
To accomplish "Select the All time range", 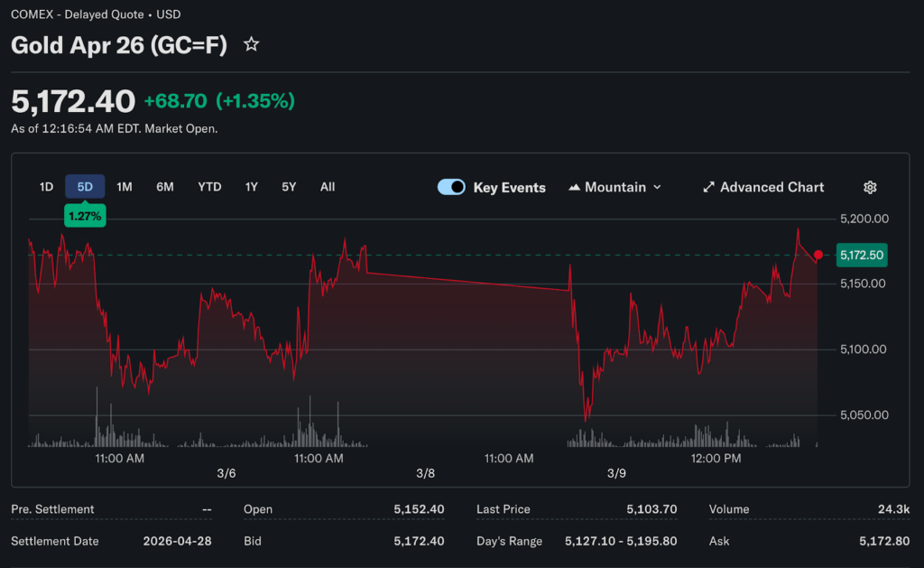I will coord(328,187).
